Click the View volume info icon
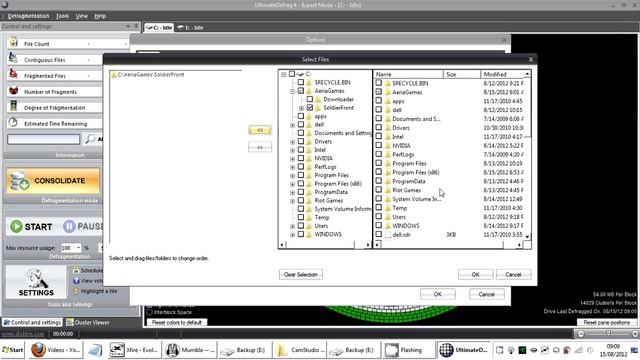The height and width of the screenshot is (360, 640). pyautogui.click(x=76, y=281)
